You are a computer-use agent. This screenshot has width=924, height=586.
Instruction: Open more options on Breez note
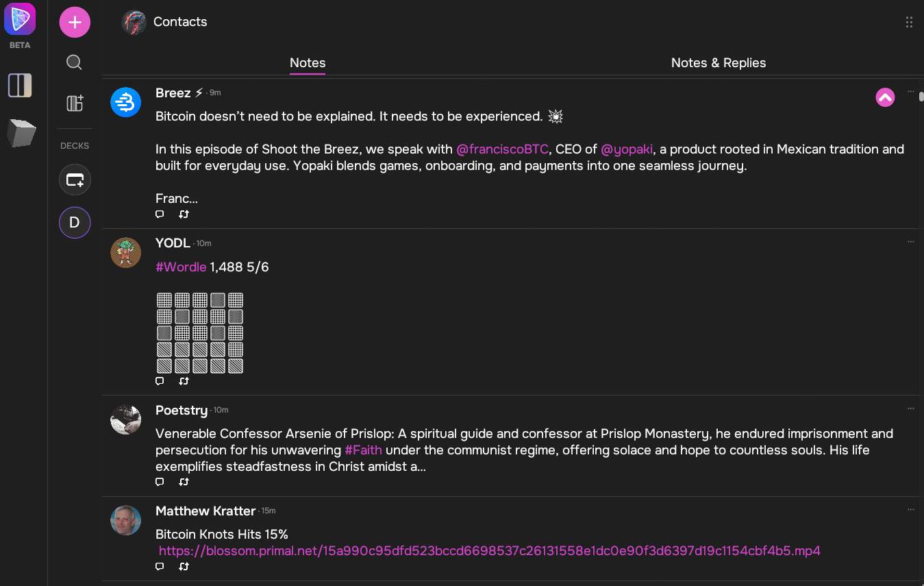click(911, 91)
